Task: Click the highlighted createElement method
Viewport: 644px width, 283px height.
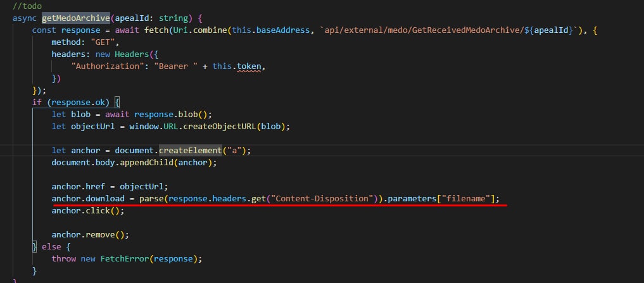Action: (x=190, y=150)
